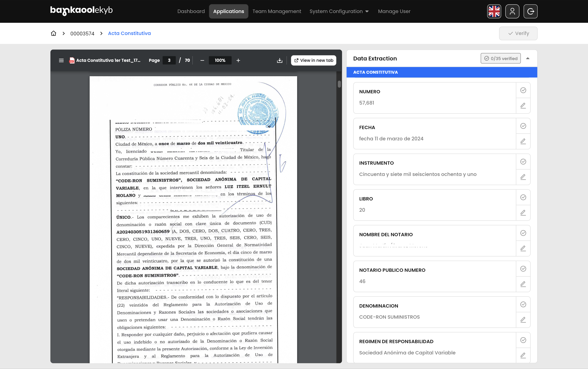This screenshot has width=588, height=369.
Task: Edit the LIBRO field value
Action: pos(523,212)
